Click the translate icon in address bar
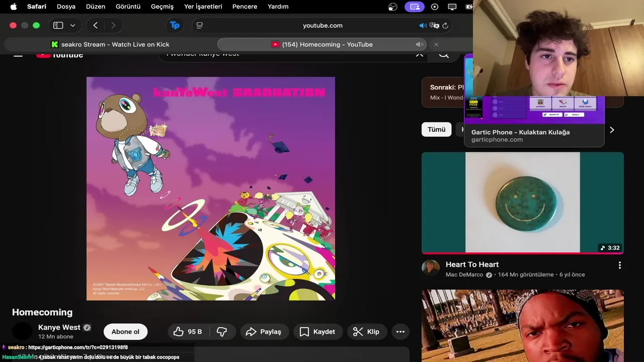 point(434,25)
